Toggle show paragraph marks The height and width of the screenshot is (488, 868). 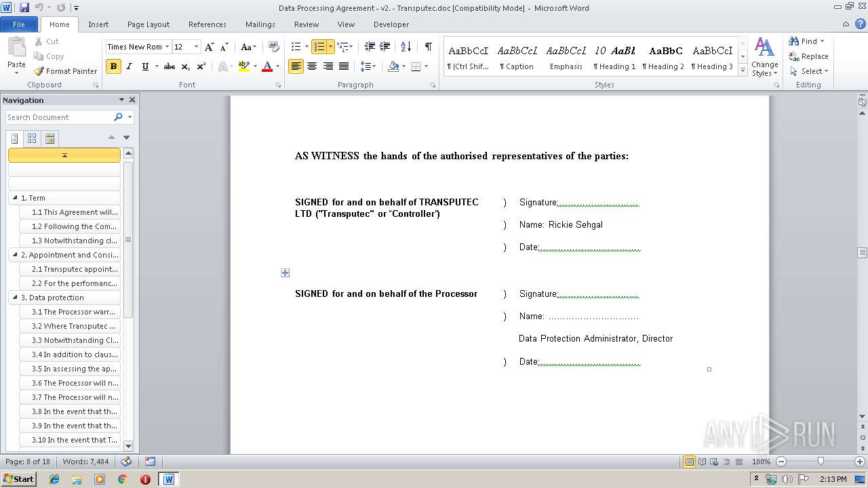click(x=429, y=47)
